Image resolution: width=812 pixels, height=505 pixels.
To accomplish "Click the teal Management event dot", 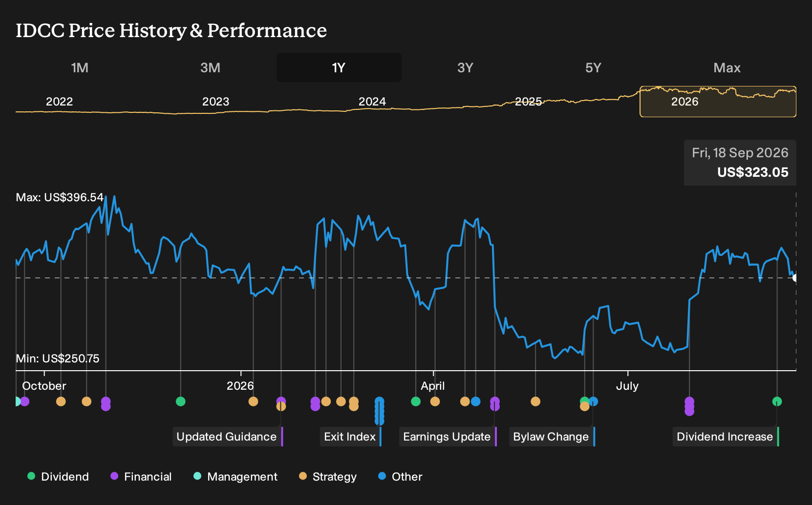I will [x=18, y=401].
